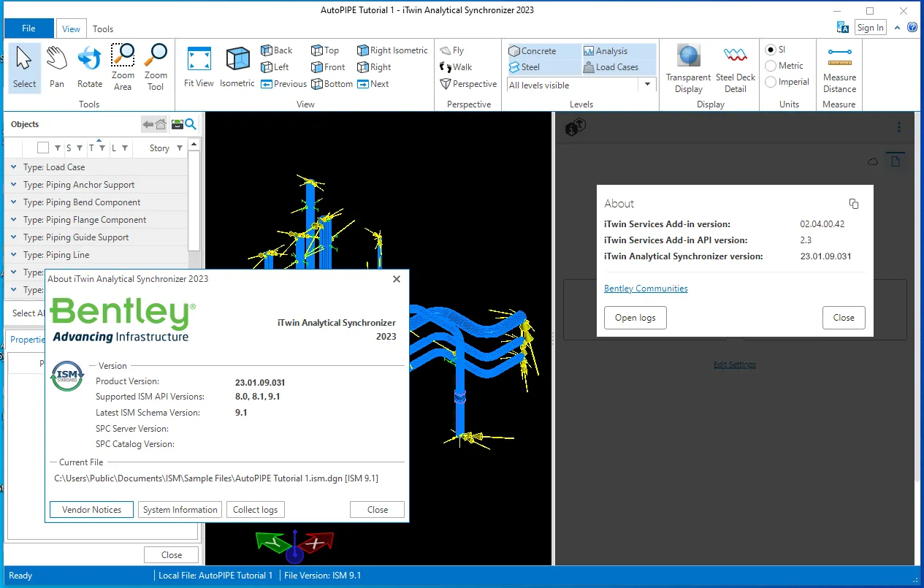Toggle Steel level visibility
The height and width of the screenshot is (588, 924).
[x=543, y=67]
